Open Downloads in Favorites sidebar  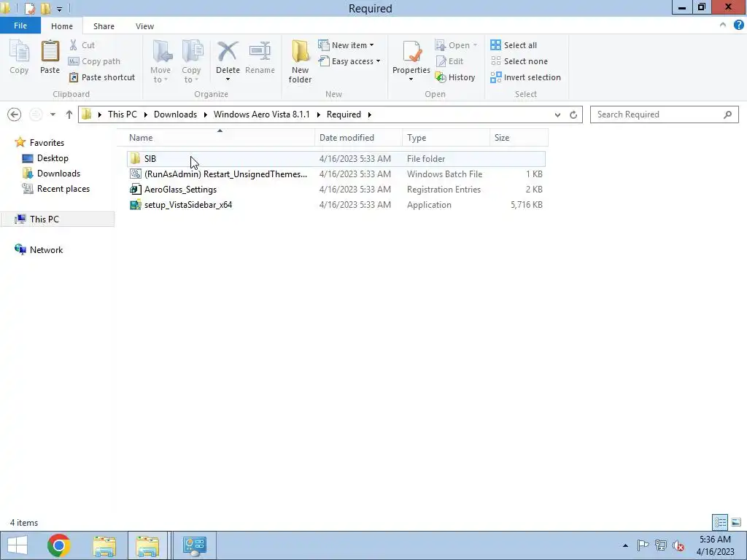click(x=52, y=174)
